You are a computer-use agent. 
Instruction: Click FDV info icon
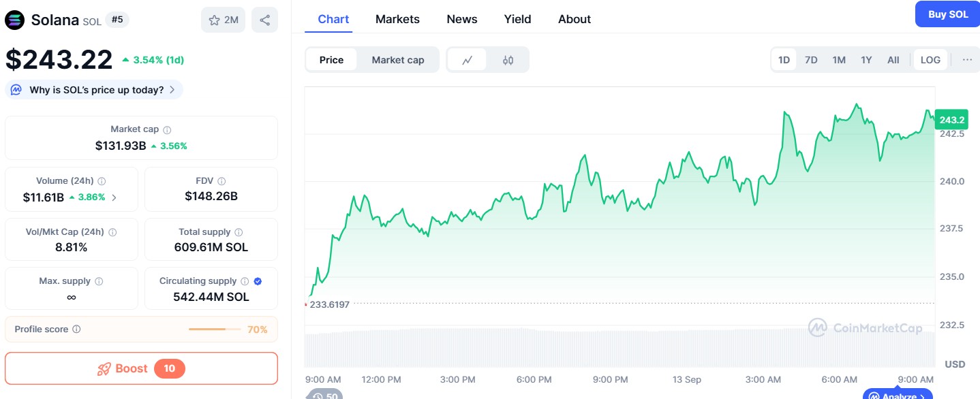221,181
